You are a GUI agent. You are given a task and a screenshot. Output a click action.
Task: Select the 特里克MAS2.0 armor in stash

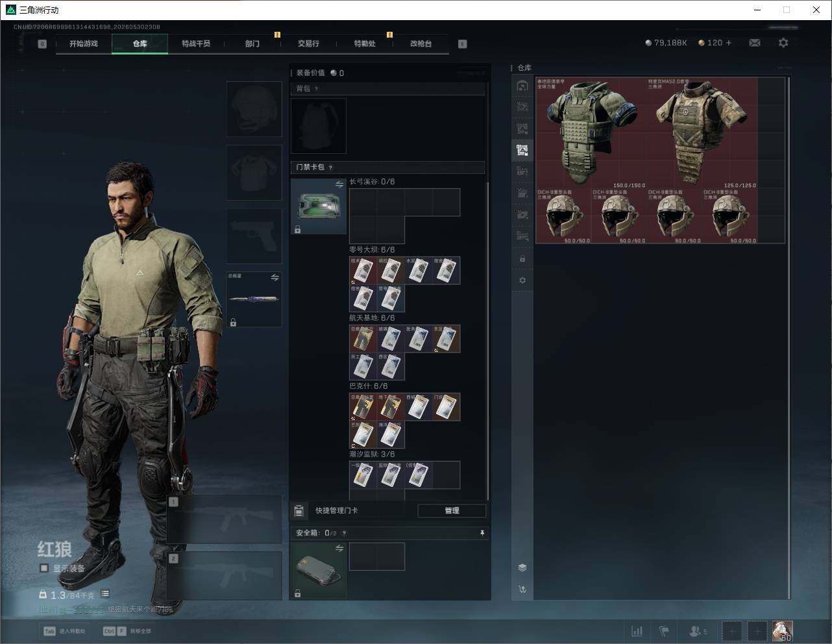[x=702, y=133]
